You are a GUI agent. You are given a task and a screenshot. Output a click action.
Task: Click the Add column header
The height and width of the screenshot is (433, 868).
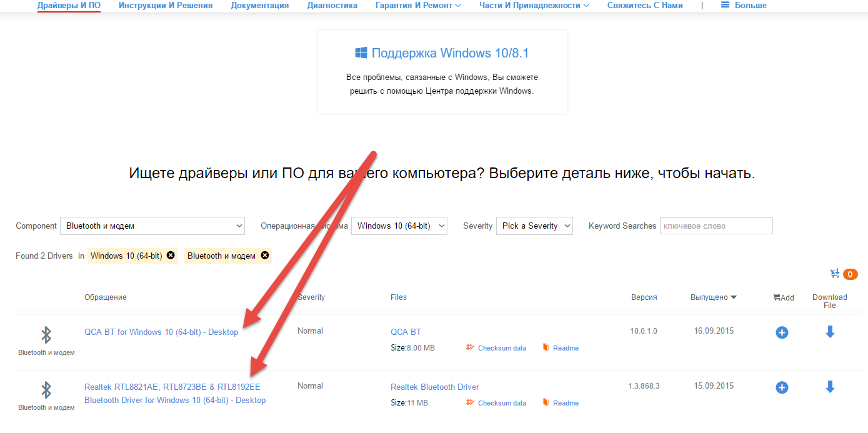tap(784, 297)
